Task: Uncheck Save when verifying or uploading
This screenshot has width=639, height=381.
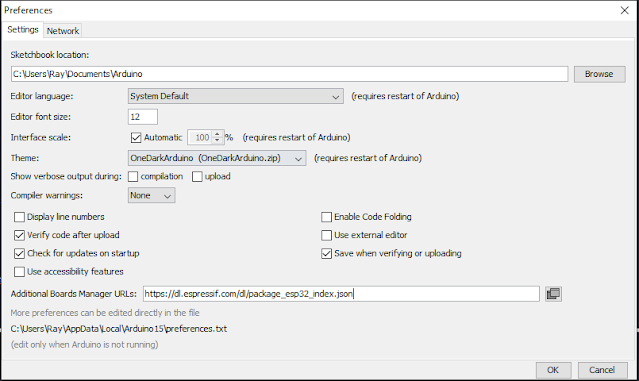Action: click(326, 253)
